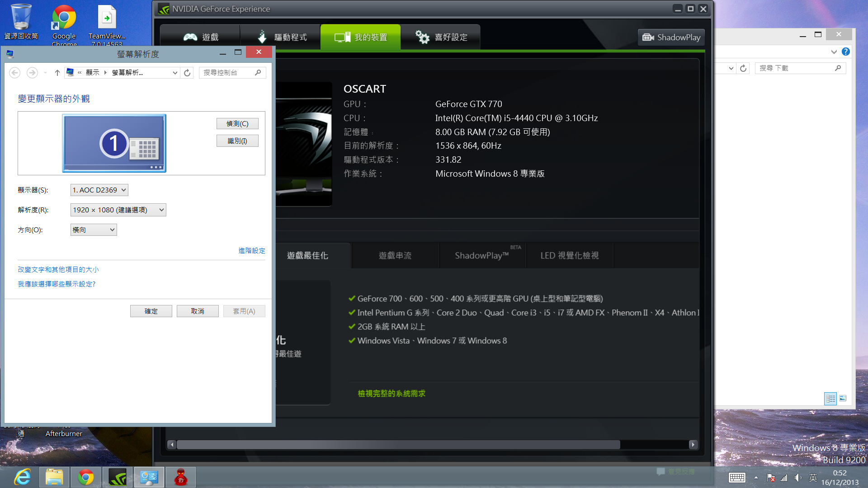Open the 解析度 1920 × 1080 dropdown
Viewport: 868px width, 488px height.
[118, 210]
